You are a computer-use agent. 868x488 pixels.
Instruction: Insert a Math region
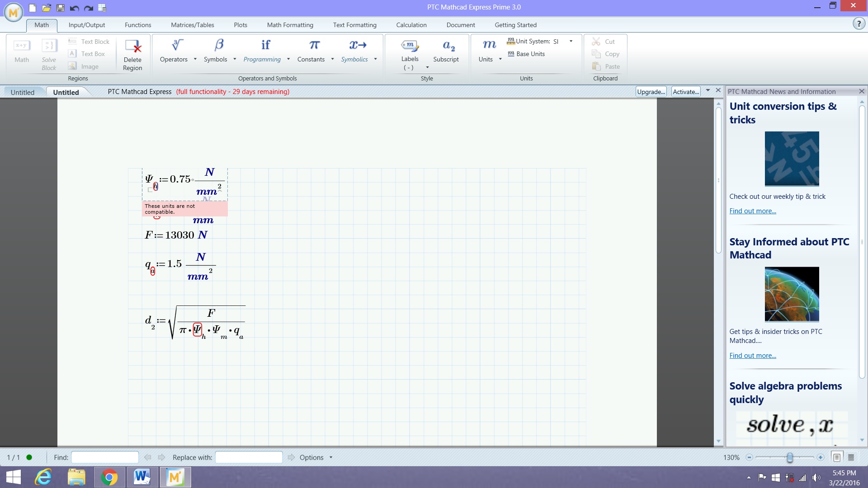(22, 51)
